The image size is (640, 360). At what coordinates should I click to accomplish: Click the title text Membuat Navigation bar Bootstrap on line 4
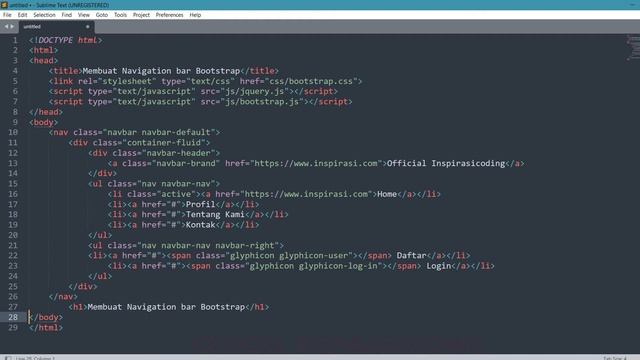tap(161, 71)
